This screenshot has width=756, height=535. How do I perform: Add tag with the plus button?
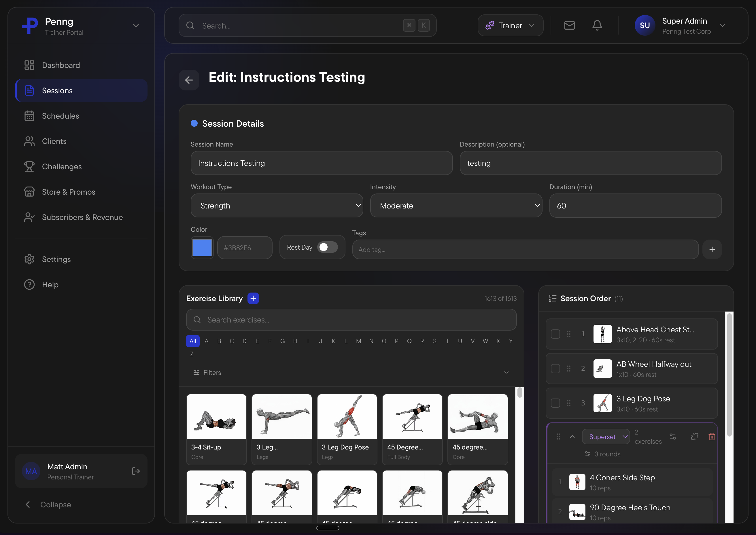tap(712, 249)
